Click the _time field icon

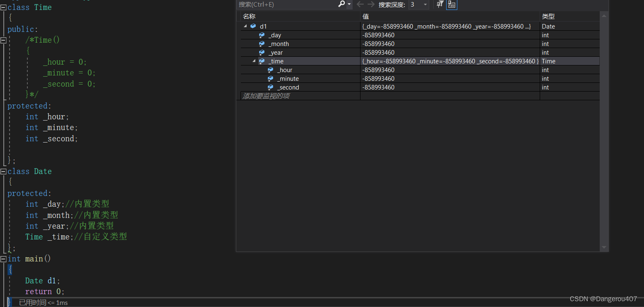pos(262,61)
